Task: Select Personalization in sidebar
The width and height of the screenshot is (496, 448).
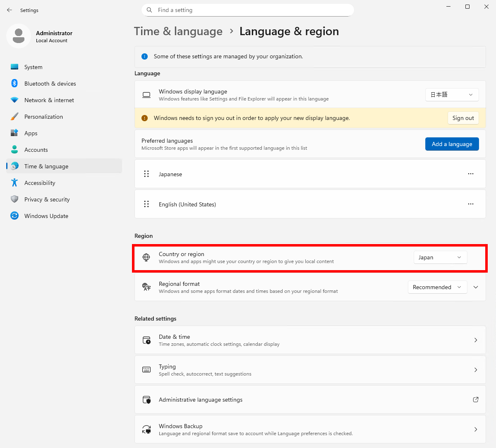Action: tap(64, 116)
